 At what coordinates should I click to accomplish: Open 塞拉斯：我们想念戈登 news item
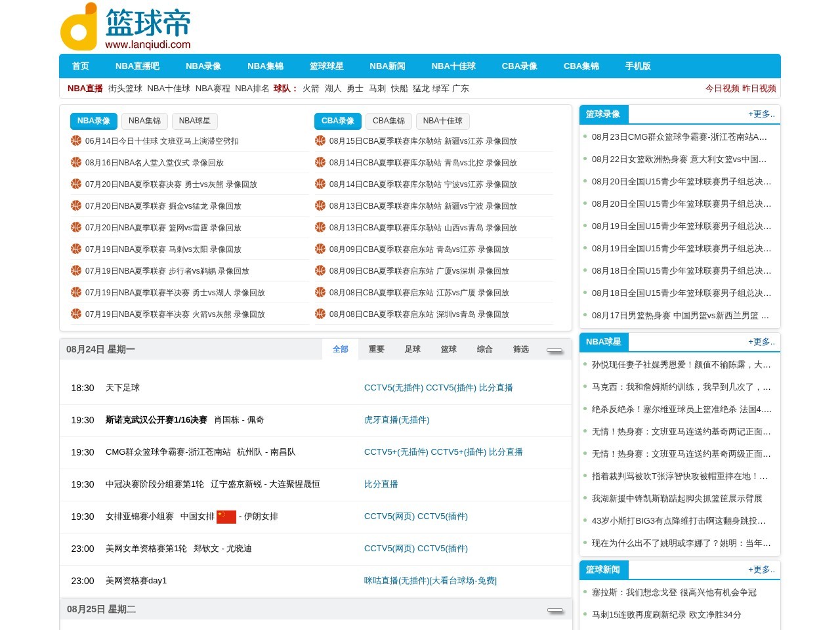point(674,593)
